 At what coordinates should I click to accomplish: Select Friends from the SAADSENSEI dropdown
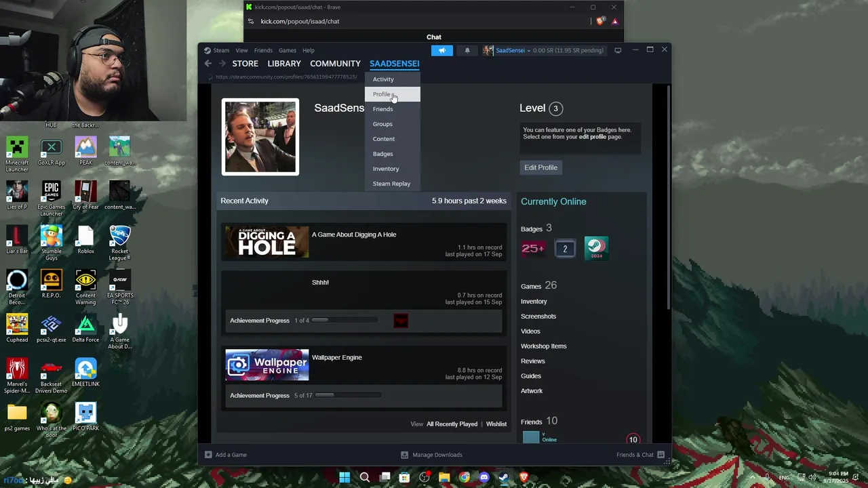[393, 109]
